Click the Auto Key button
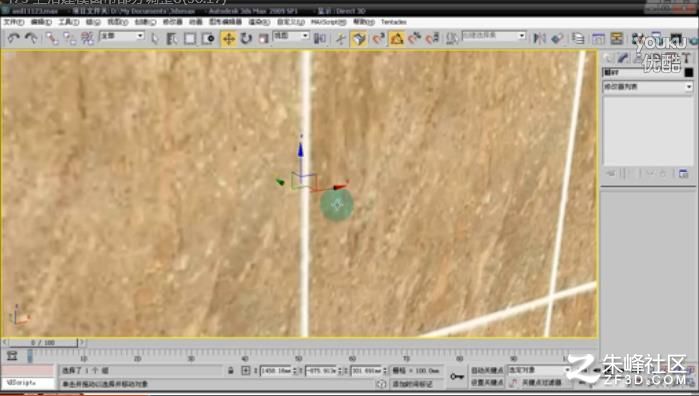Viewport: 699px width, 396px height. click(487, 371)
